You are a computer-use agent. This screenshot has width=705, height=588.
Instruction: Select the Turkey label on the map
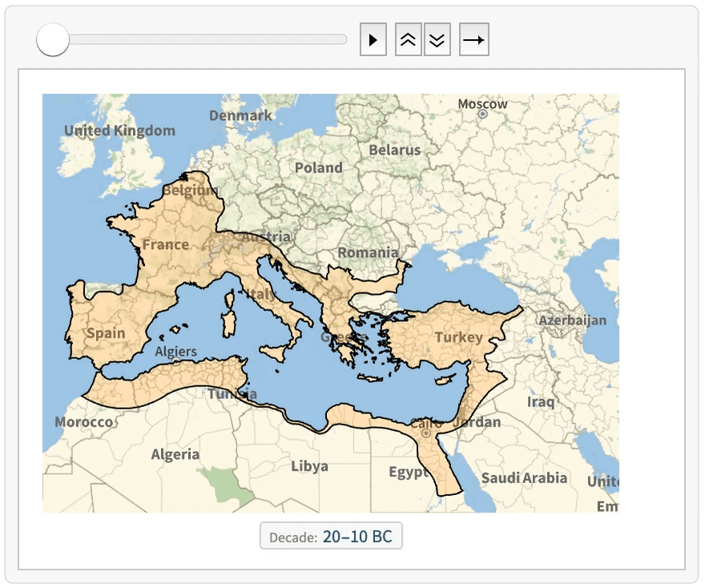point(459,337)
